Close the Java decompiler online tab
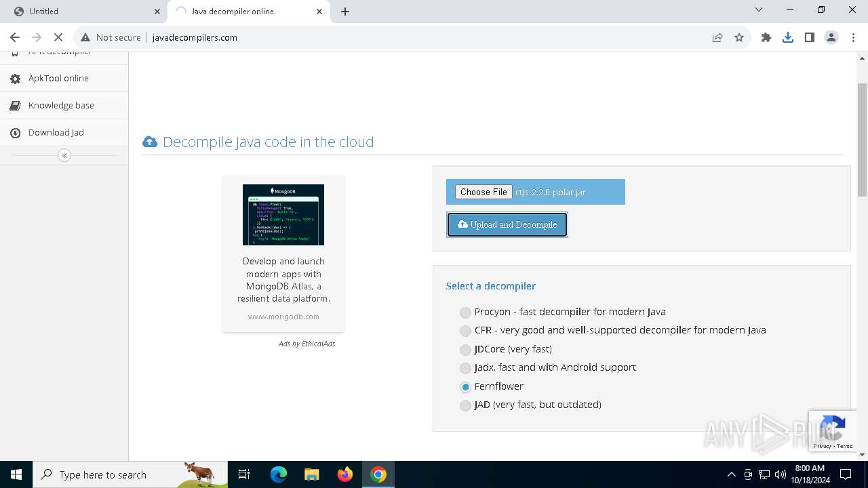This screenshot has height=488, width=868. [x=320, y=12]
